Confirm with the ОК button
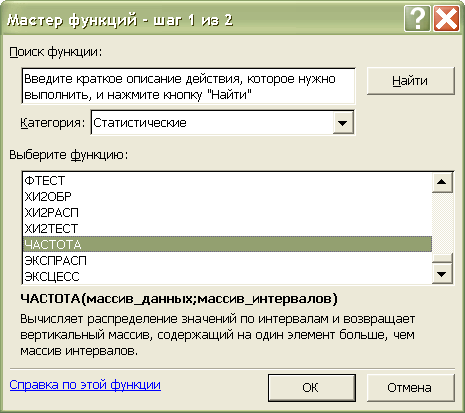The image size is (465, 413). click(312, 388)
